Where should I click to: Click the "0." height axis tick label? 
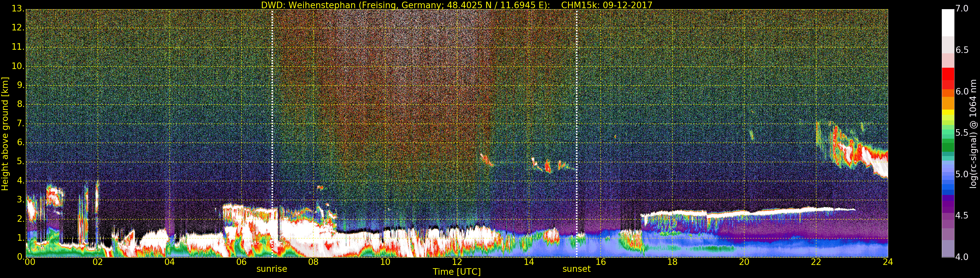(21, 256)
